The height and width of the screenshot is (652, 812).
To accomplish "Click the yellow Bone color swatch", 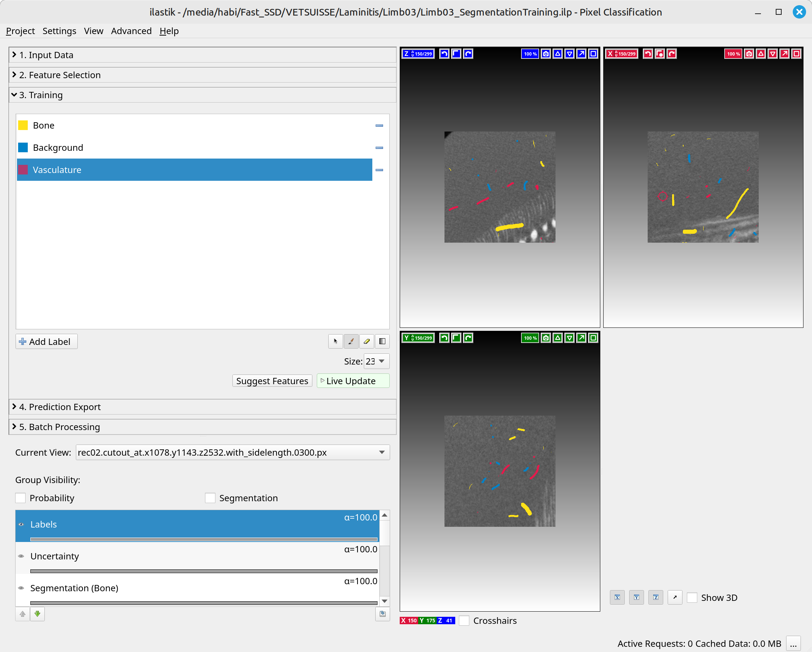I will point(23,125).
